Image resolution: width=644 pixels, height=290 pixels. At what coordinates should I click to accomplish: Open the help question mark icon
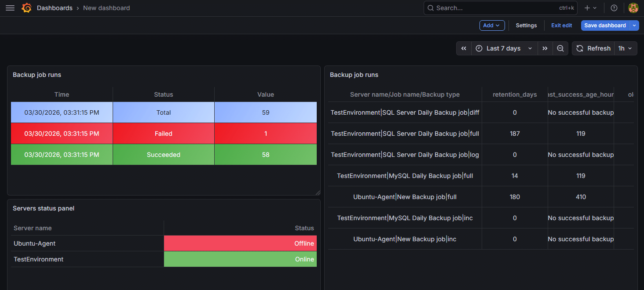(x=614, y=8)
